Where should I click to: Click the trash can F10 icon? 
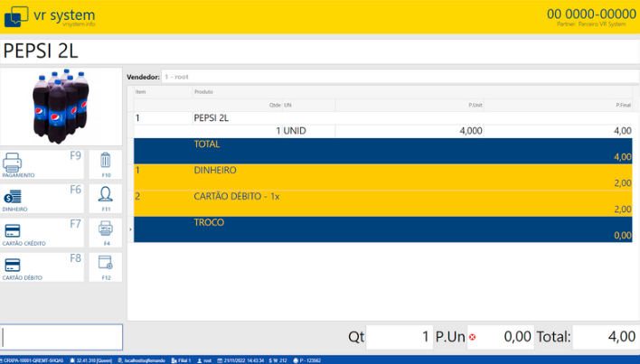(x=106, y=162)
